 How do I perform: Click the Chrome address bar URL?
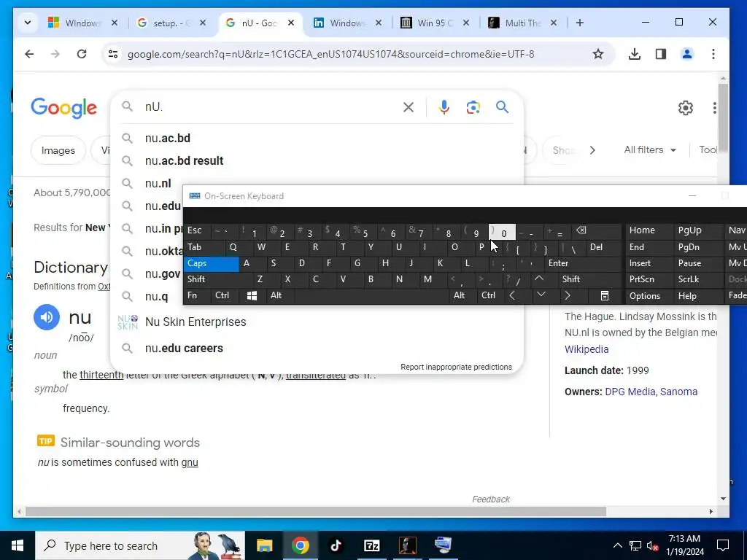click(x=330, y=54)
